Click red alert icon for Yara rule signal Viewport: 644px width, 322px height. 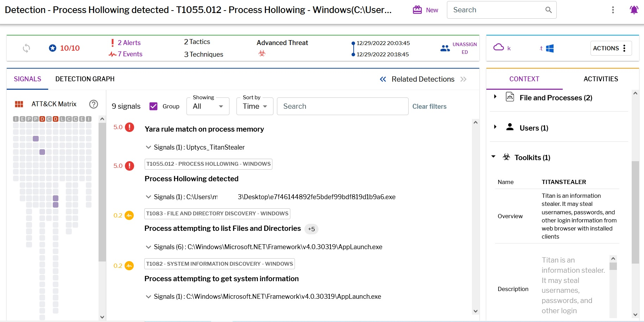(130, 127)
